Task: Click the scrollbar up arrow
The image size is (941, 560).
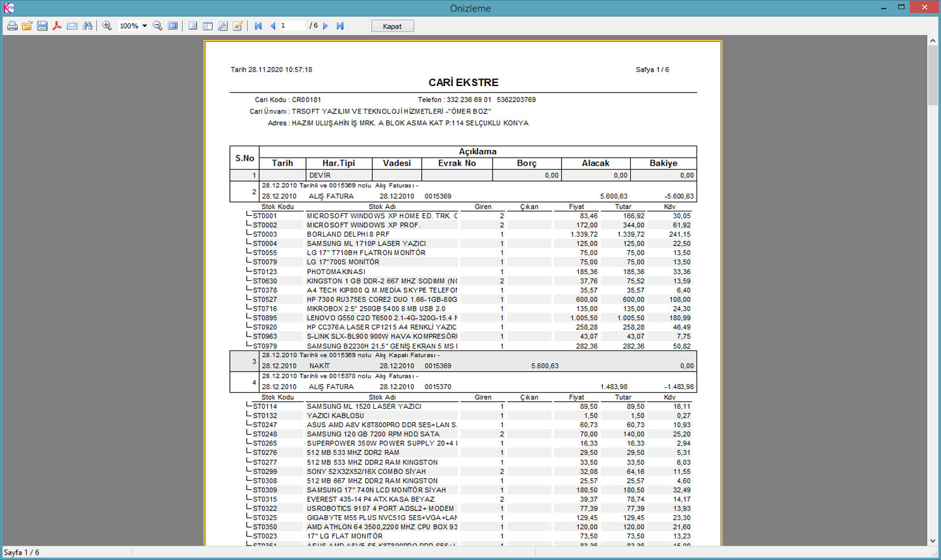Action: (933, 40)
